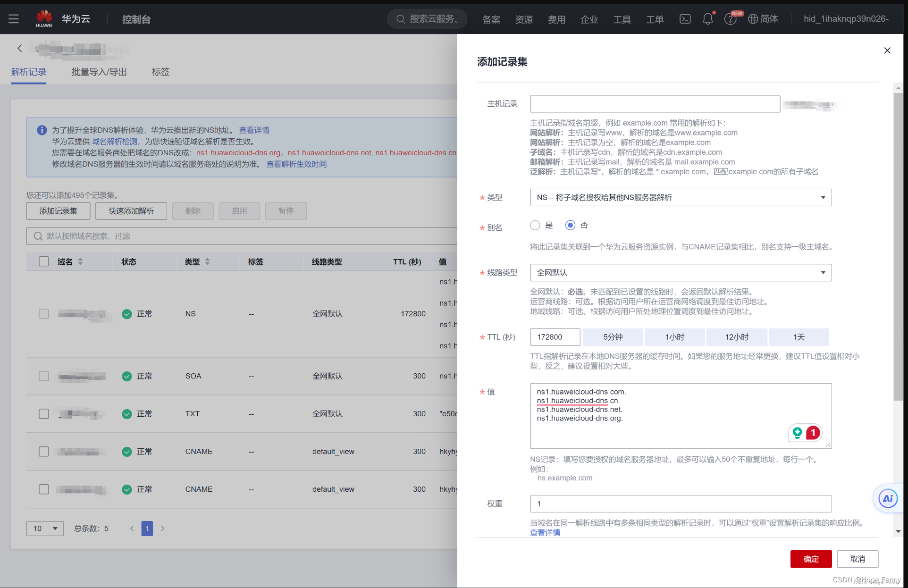Screen dimensions: 908x588
Task: Open the 费用 top menu
Action: [x=556, y=19]
